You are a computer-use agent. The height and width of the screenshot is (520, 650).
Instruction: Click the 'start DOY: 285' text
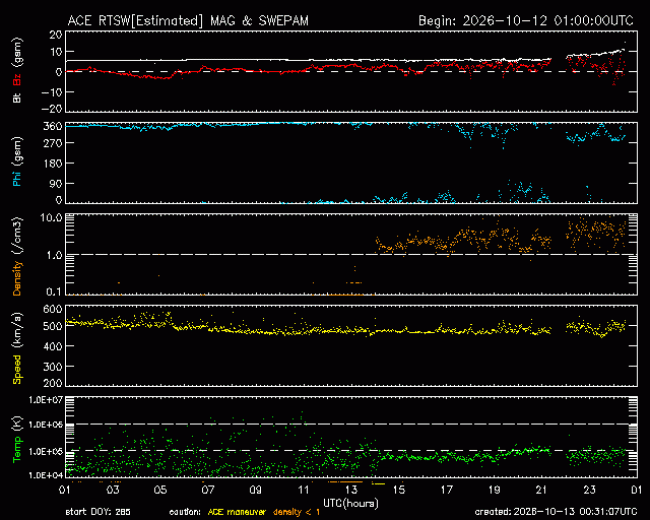pos(98,512)
